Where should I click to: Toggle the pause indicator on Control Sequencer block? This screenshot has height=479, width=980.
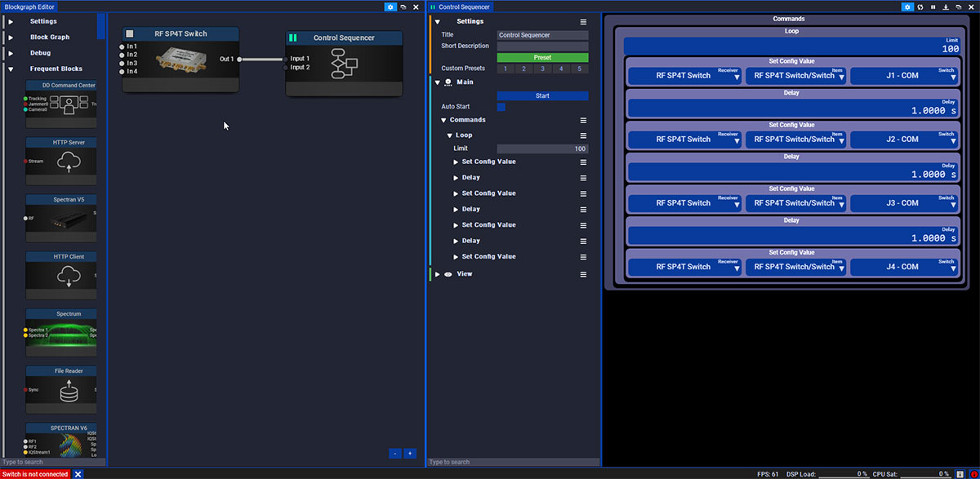293,38
